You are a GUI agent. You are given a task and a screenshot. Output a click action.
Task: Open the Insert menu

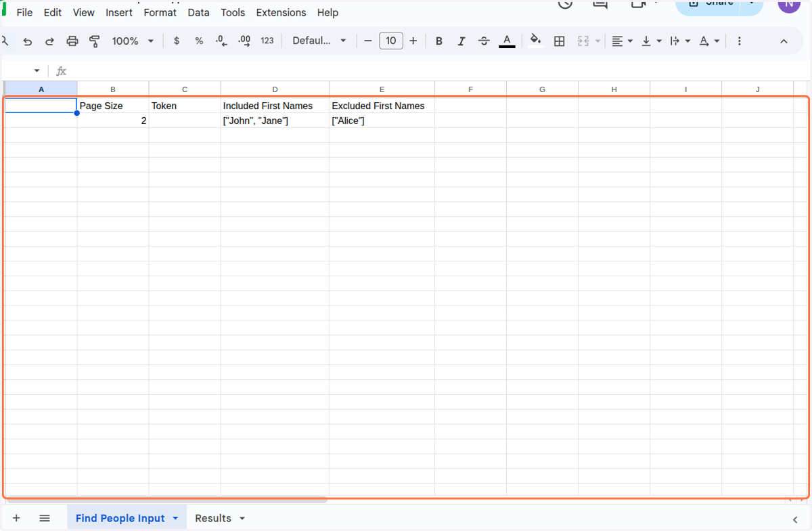point(119,12)
